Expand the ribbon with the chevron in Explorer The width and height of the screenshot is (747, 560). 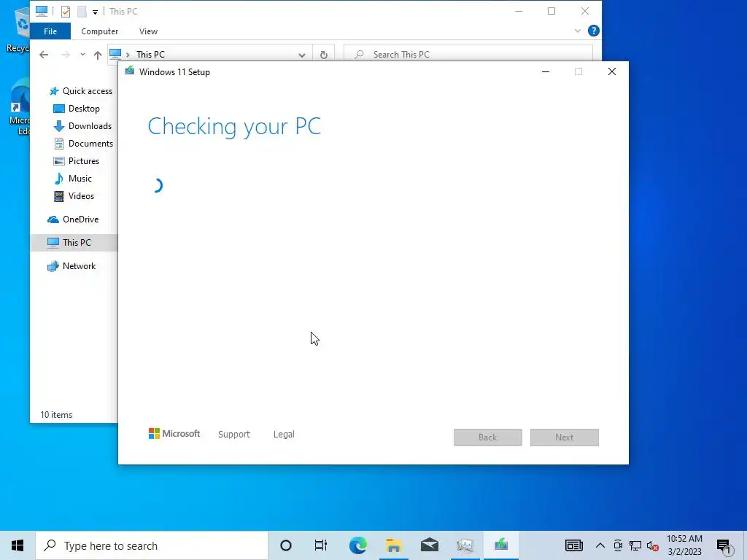tap(578, 31)
